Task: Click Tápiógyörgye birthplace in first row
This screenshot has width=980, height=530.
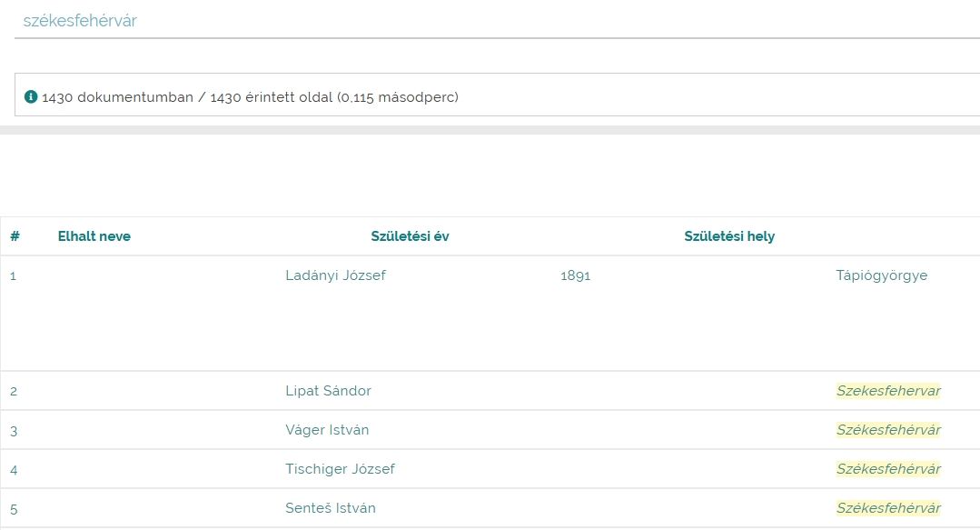Action: (882, 275)
